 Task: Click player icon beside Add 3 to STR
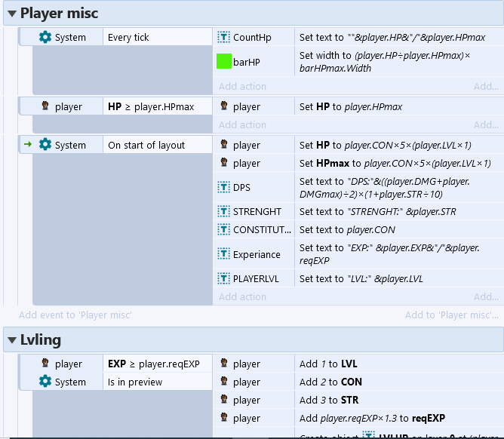point(224,399)
